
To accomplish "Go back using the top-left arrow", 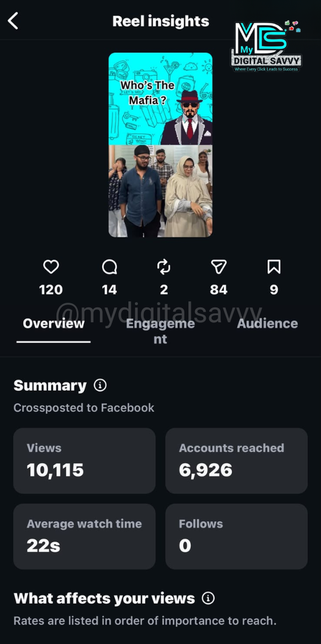I will pos(13,21).
